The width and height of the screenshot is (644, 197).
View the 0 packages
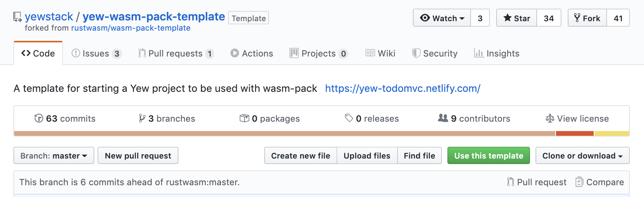point(270,118)
